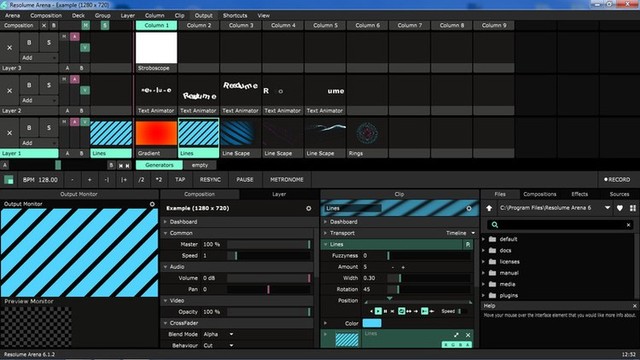This screenshot has width=640, height=360.
Task: Click the BPM plus button
Action: click(89, 180)
